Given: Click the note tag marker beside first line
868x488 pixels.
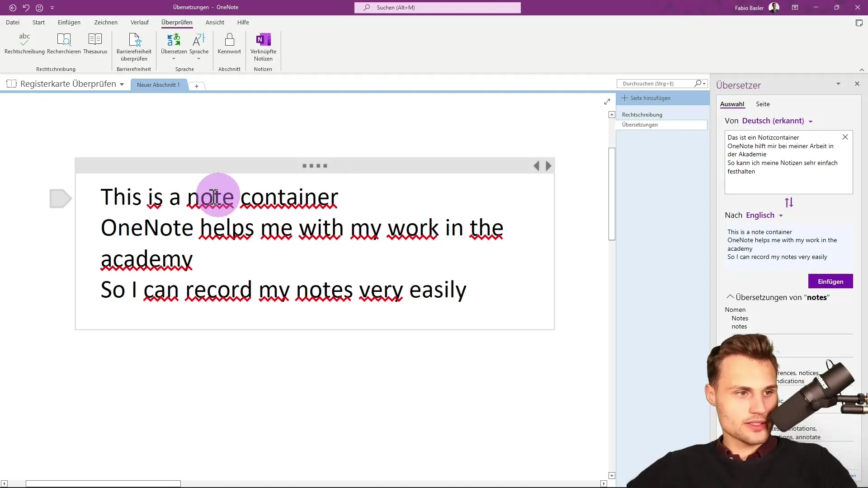Looking at the screenshot, I should [x=61, y=199].
